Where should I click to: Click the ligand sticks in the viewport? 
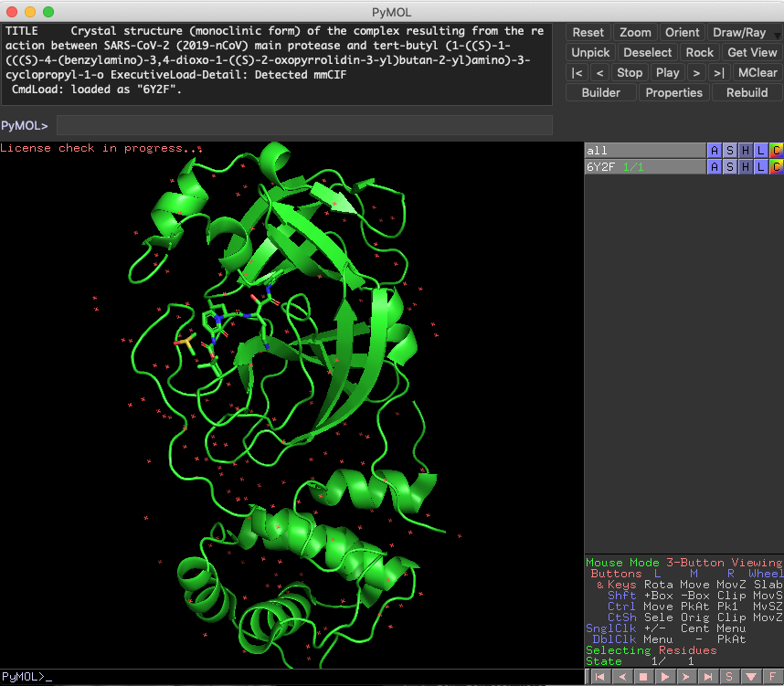pos(228,322)
